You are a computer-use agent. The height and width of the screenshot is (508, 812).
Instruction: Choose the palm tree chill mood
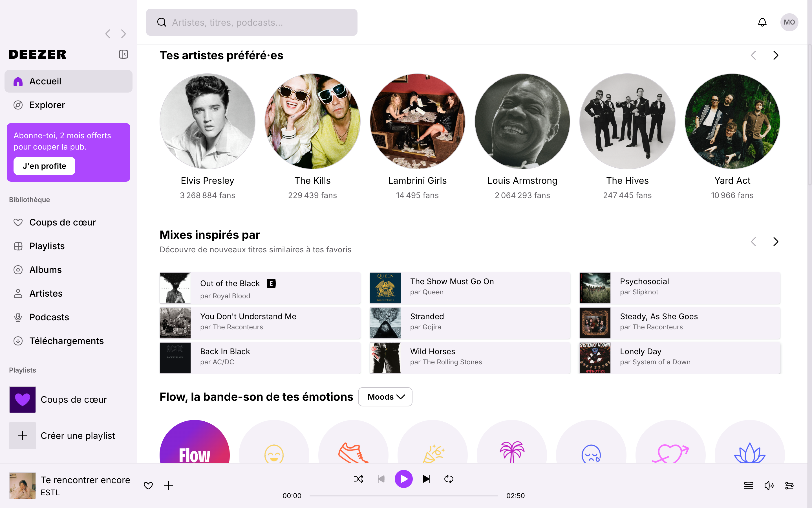point(512,442)
